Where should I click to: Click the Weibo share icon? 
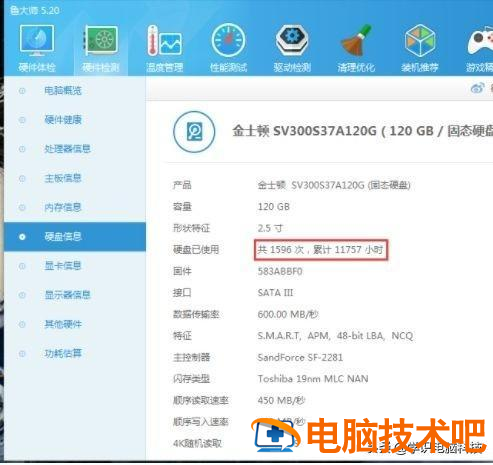[477, 88]
